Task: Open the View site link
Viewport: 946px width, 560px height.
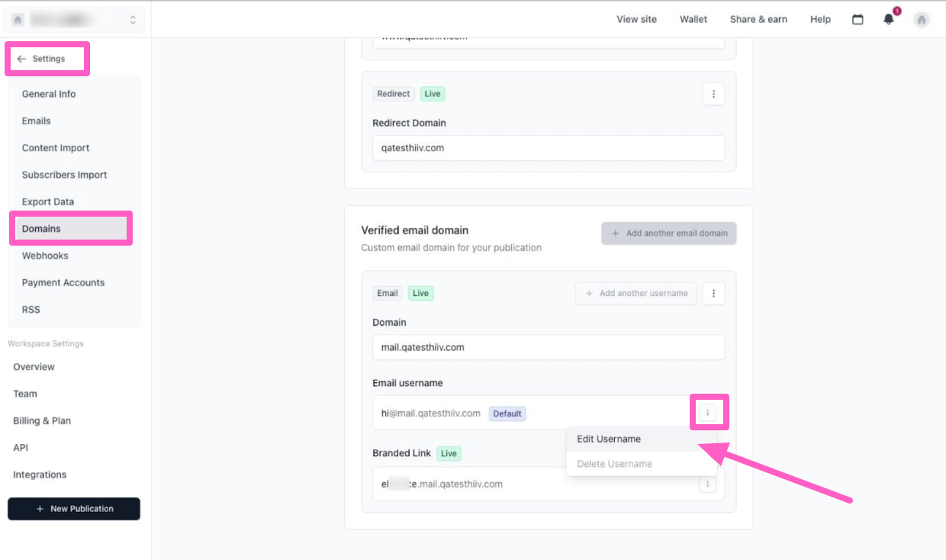Action: 636,19
